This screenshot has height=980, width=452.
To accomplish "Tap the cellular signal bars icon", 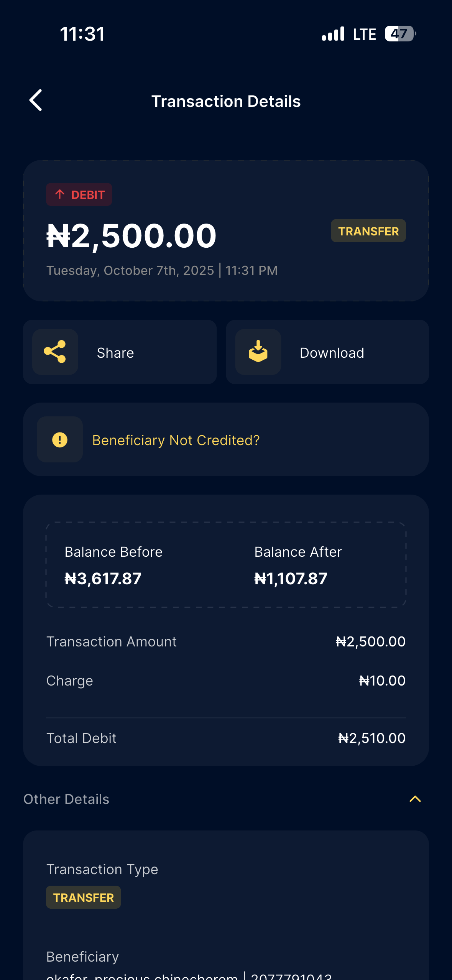I will (x=333, y=34).
